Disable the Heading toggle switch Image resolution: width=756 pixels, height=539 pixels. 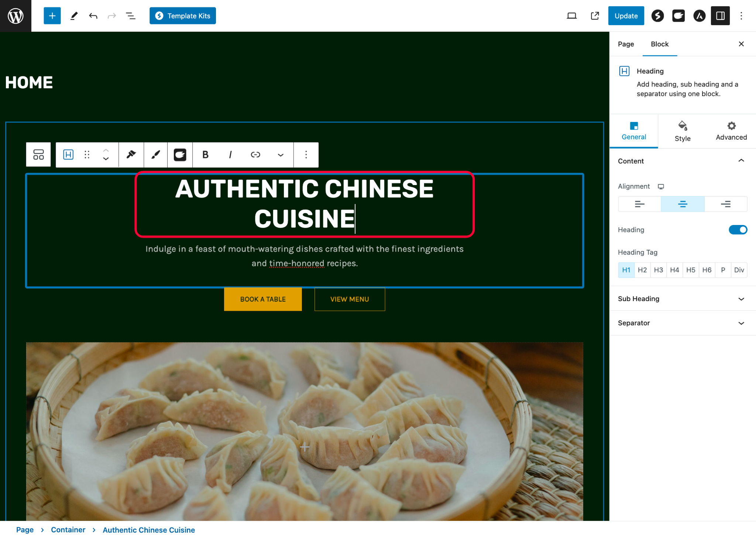click(x=738, y=229)
